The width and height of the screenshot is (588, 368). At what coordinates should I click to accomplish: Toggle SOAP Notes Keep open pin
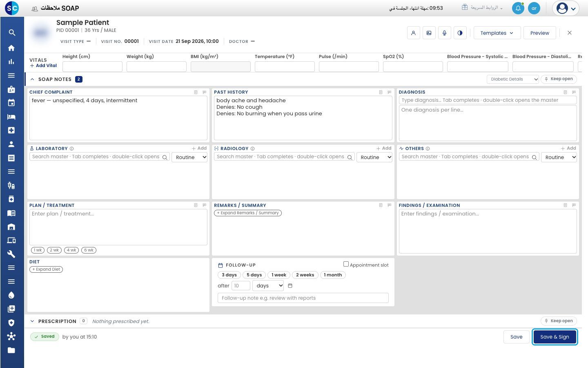559,79
